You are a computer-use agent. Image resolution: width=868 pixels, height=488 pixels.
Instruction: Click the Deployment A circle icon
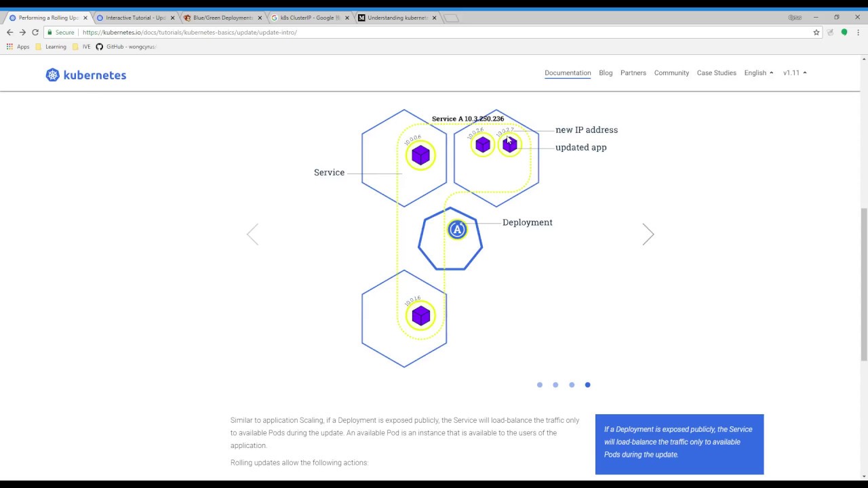tap(457, 230)
